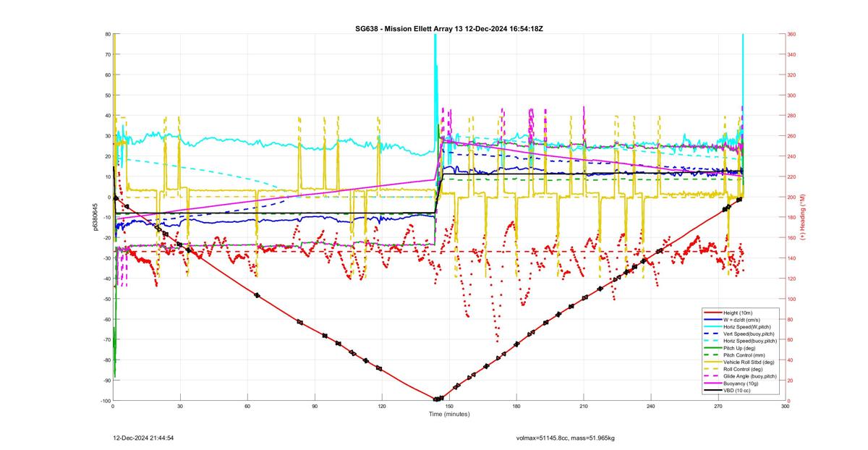Click right heading axis tick label "200"
This screenshot has width=868, height=450.
pyautogui.click(x=792, y=198)
